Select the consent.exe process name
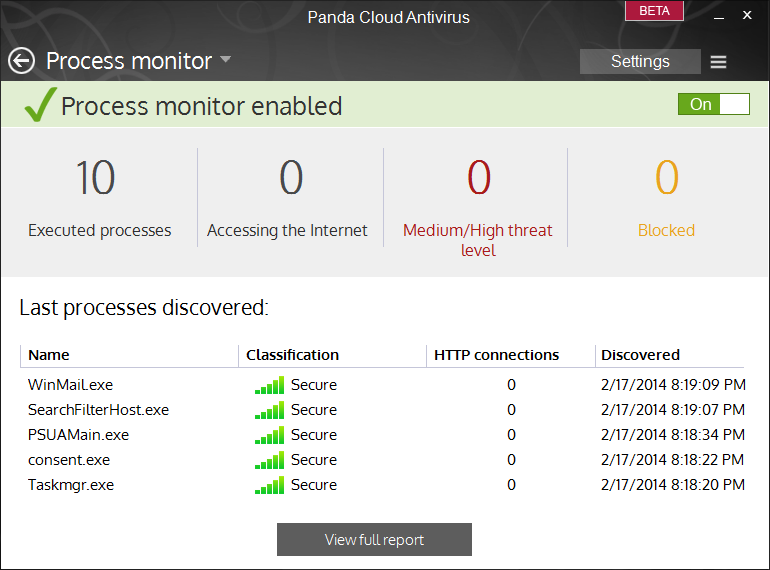 coord(69,460)
